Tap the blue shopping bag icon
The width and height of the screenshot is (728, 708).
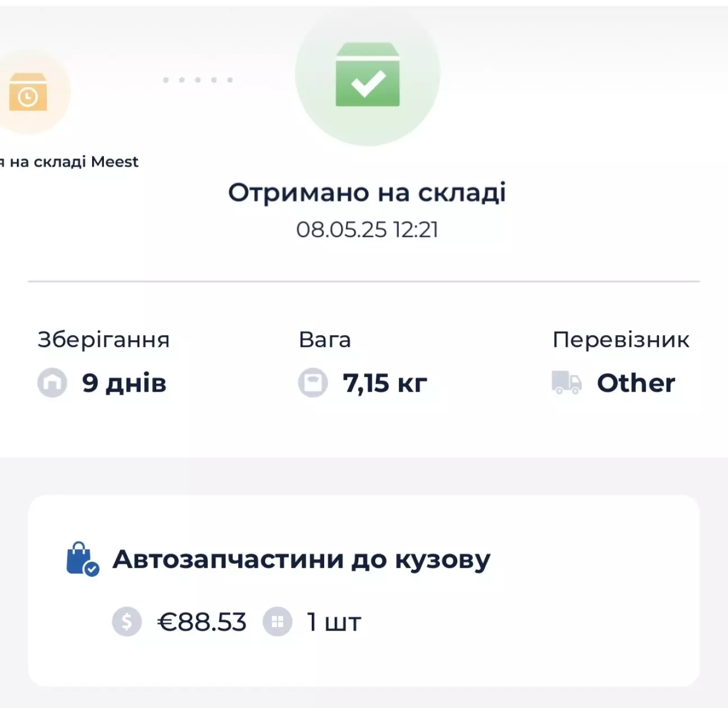[x=82, y=559]
